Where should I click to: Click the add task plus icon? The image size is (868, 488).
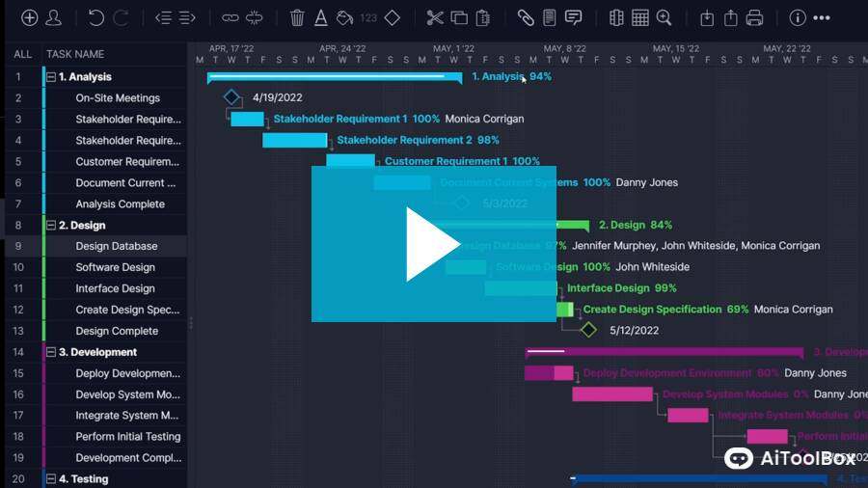[30, 17]
